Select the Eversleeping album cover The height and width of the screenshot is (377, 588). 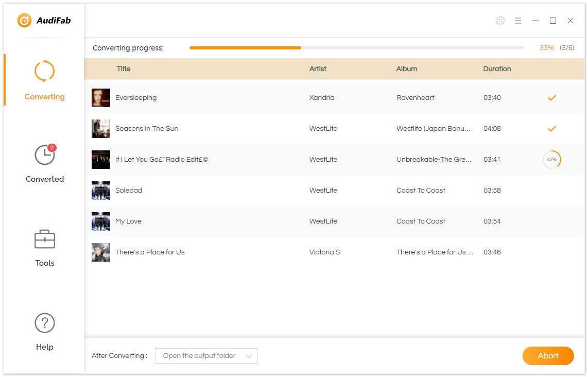click(x=101, y=98)
